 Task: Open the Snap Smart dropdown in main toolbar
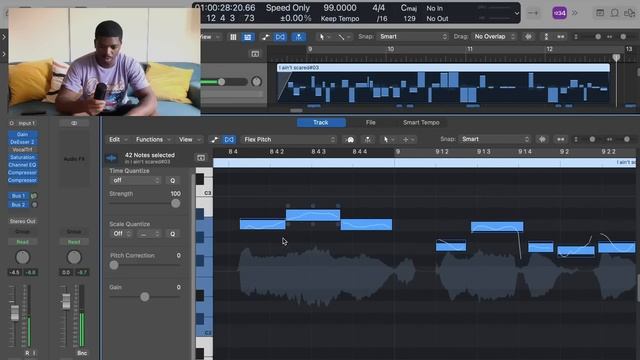(x=412, y=37)
